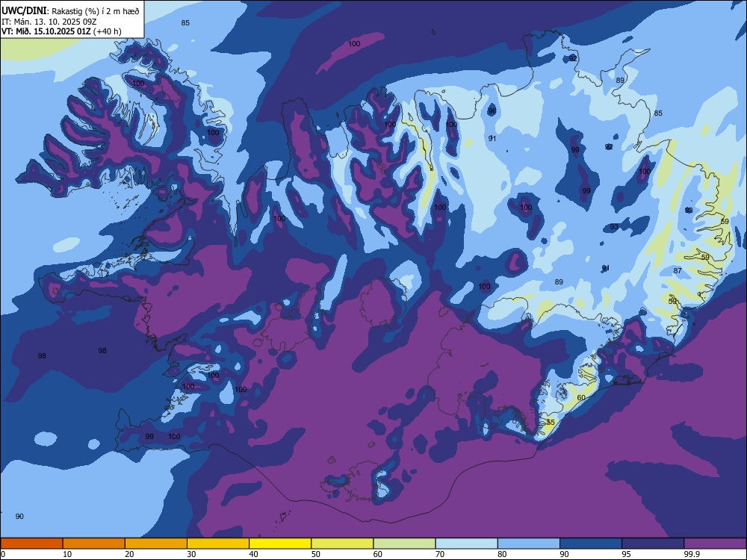Image resolution: width=747 pixels, height=560 pixels.
Task: Click the legend tick label '70'
Action: pyautogui.click(x=440, y=554)
